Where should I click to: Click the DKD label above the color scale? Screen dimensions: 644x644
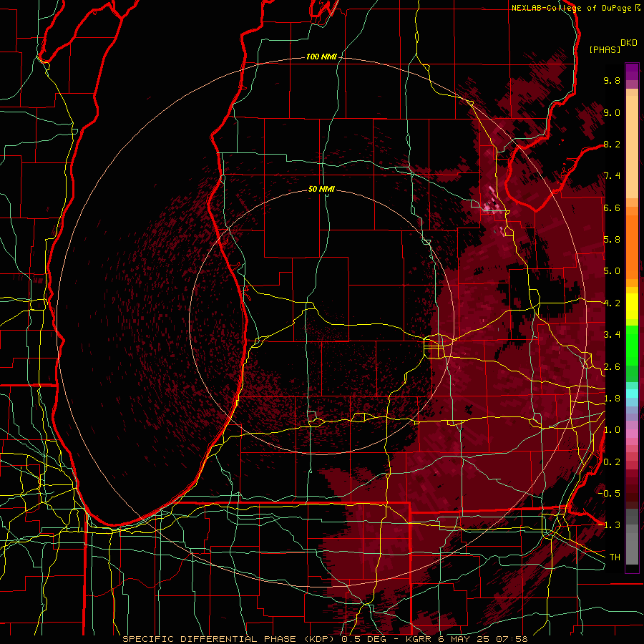coord(629,43)
